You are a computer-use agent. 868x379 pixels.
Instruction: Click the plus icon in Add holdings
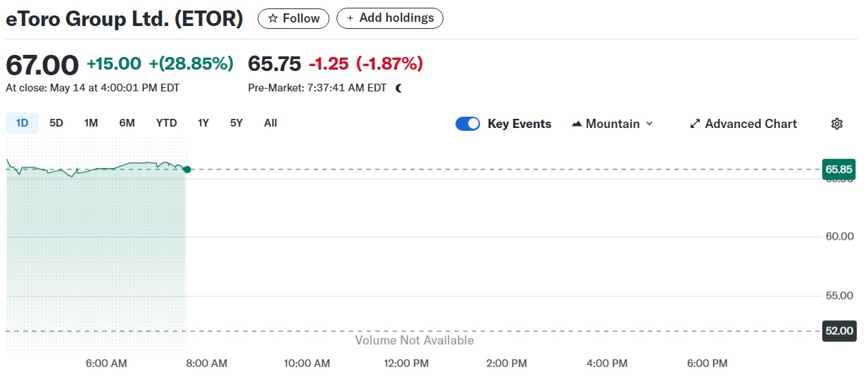(x=350, y=18)
